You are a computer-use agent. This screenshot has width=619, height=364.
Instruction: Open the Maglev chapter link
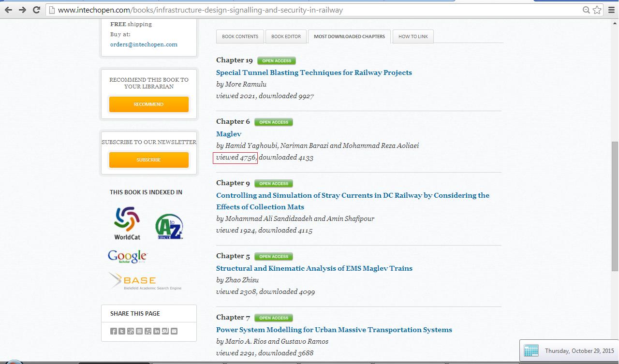(x=229, y=134)
